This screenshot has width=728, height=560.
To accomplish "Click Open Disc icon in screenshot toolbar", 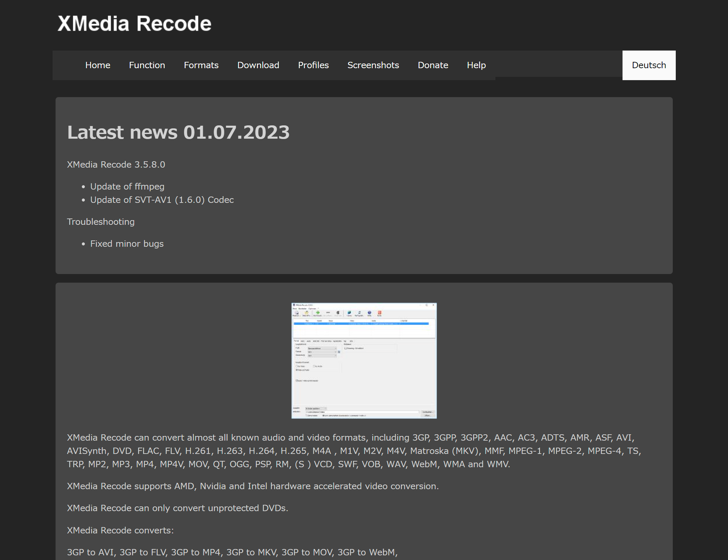I will tap(296, 313).
